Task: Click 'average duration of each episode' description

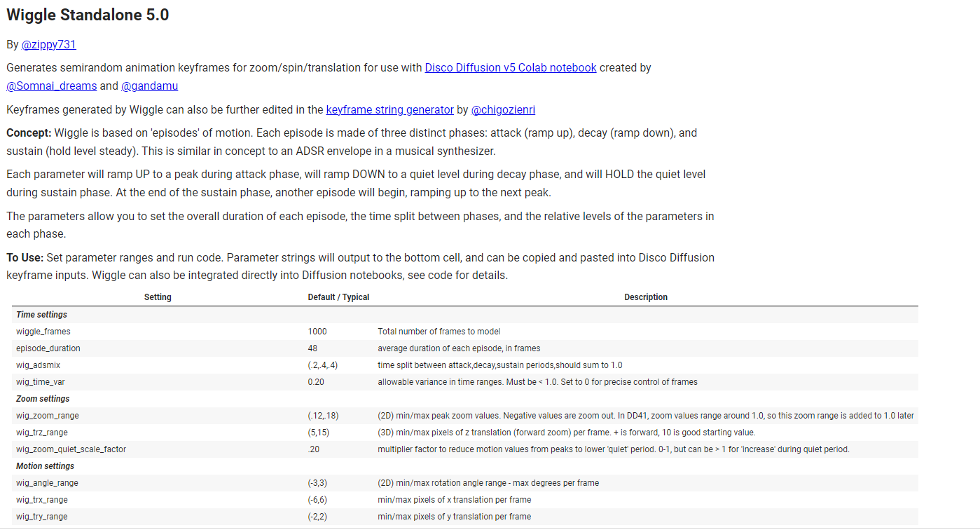Action: coord(459,348)
